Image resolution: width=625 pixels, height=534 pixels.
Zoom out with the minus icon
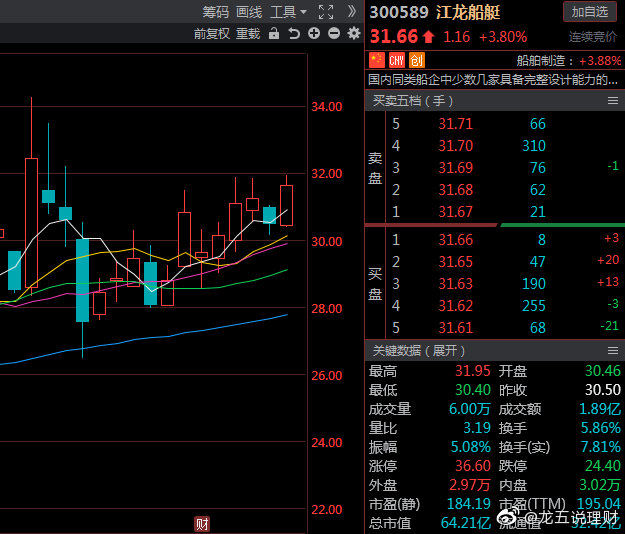point(333,34)
